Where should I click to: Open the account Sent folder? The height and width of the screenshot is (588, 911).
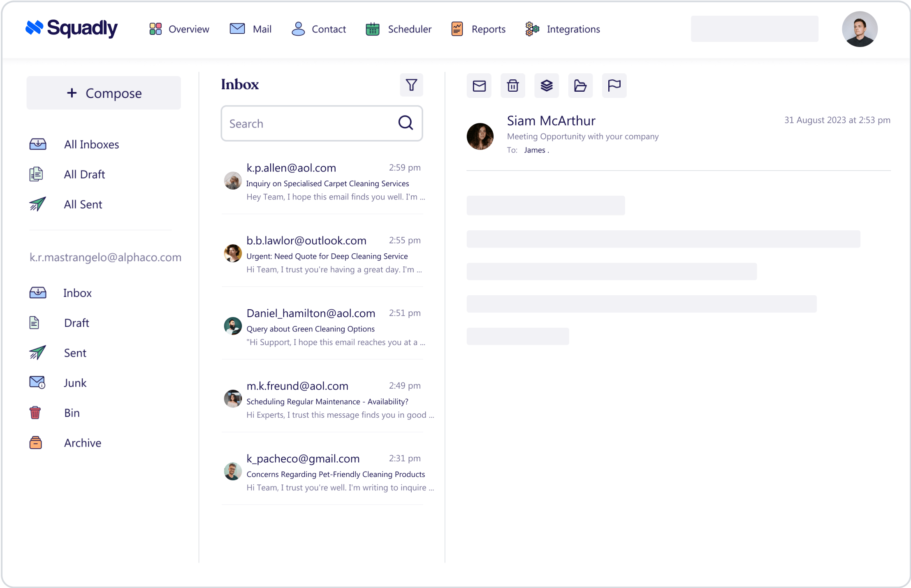[x=58, y=353]
